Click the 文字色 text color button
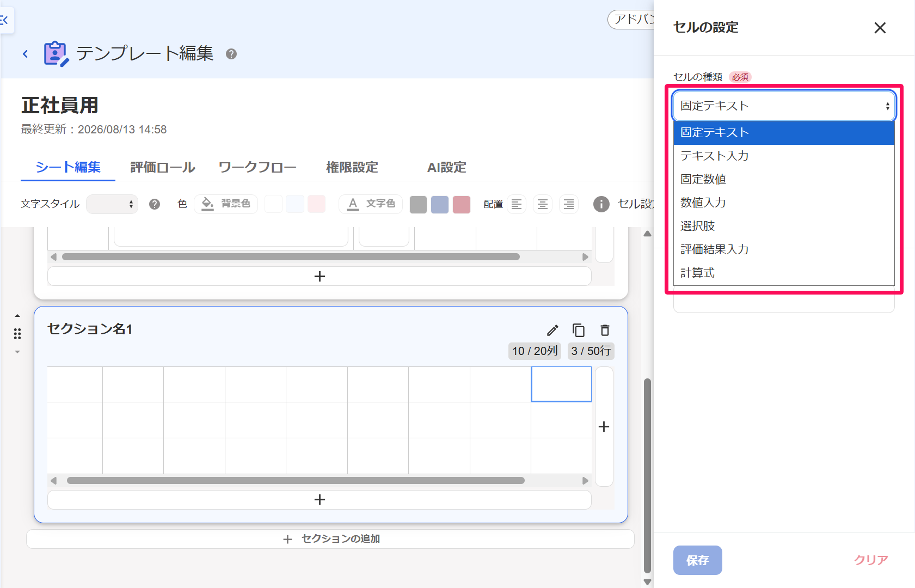The image size is (915, 588). [x=371, y=204]
